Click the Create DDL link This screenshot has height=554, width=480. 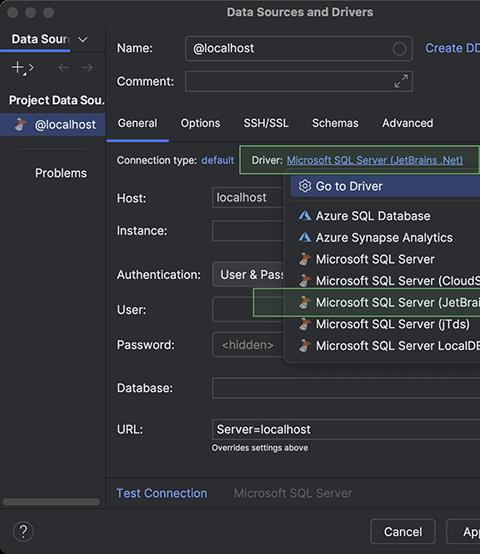point(452,48)
